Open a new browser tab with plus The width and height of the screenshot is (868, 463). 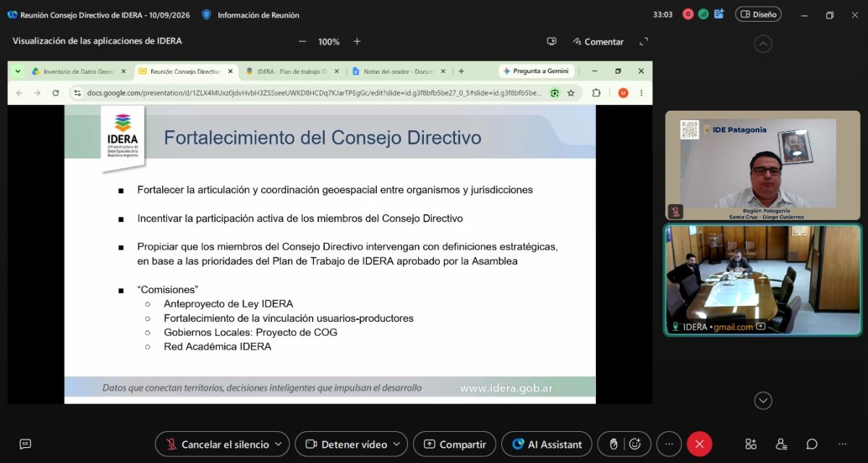[461, 72]
